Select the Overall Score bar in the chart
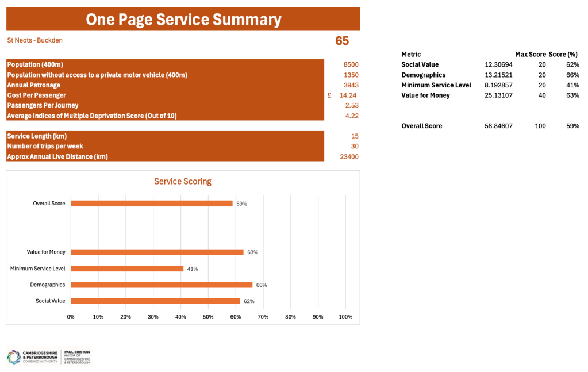588x372 pixels. (152, 203)
